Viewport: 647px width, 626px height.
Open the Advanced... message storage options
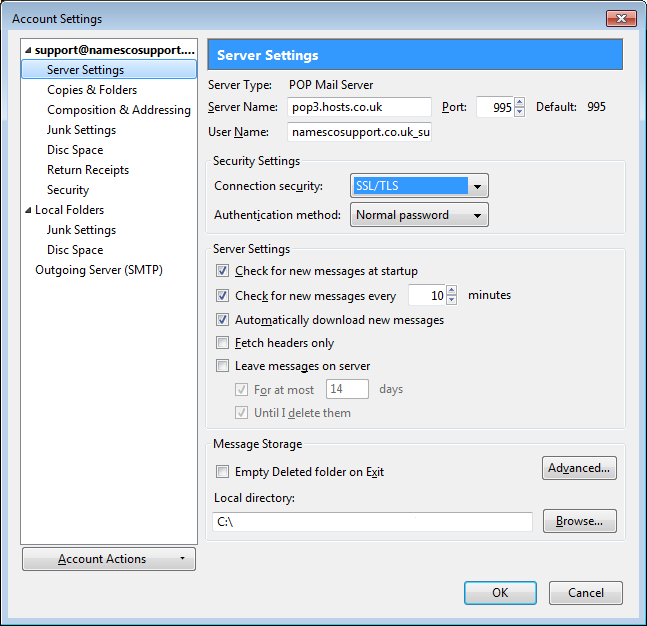click(579, 468)
